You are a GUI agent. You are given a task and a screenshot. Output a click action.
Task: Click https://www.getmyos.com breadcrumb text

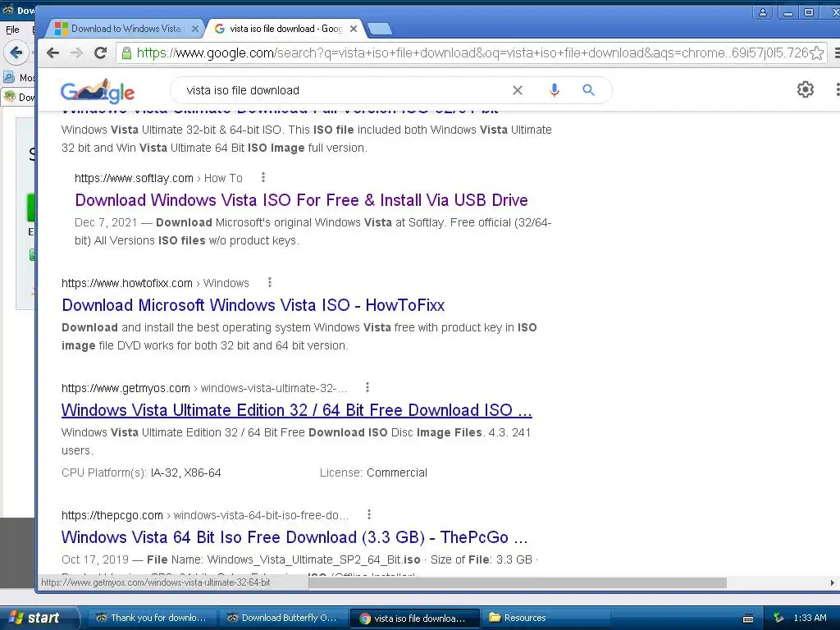[126, 388]
